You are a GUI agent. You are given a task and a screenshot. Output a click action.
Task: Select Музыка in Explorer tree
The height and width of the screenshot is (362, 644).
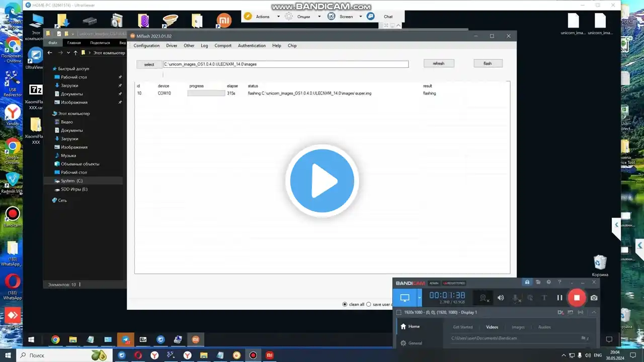[68, 155]
